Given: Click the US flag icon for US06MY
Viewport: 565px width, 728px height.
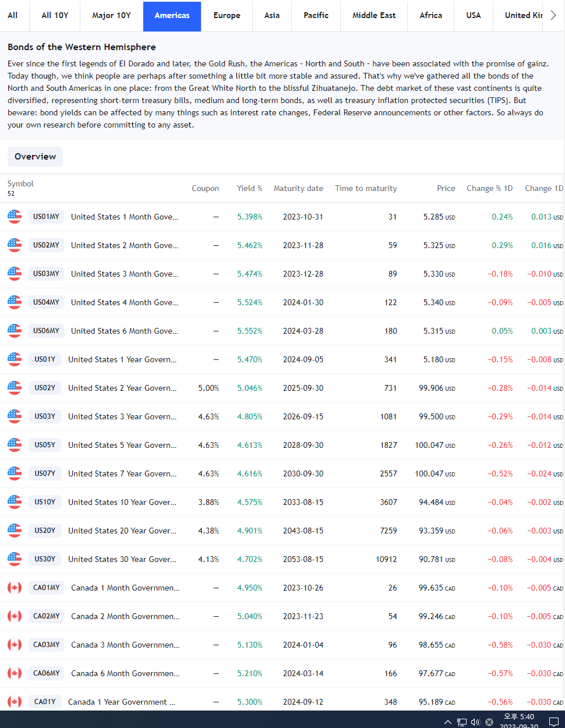Looking at the screenshot, I should [x=15, y=331].
